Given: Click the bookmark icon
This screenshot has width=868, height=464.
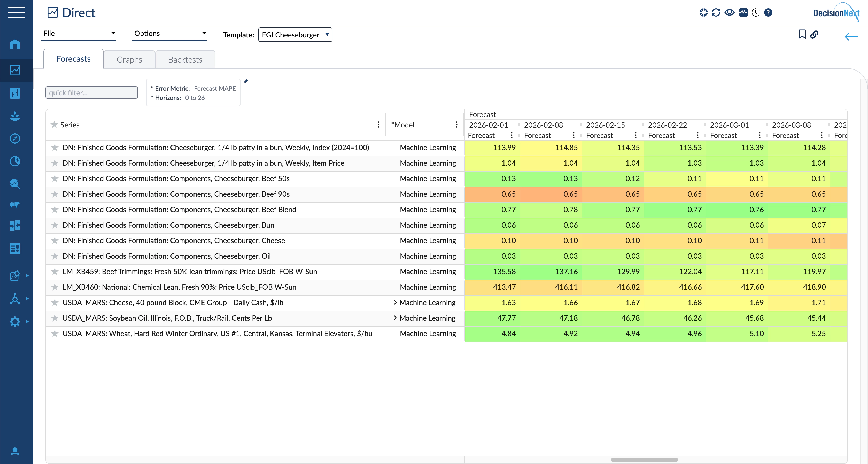Looking at the screenshot, I should pos(802,34).
